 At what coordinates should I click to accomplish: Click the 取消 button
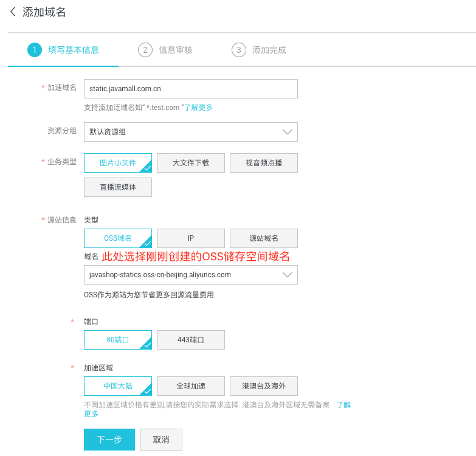point(161,440)
